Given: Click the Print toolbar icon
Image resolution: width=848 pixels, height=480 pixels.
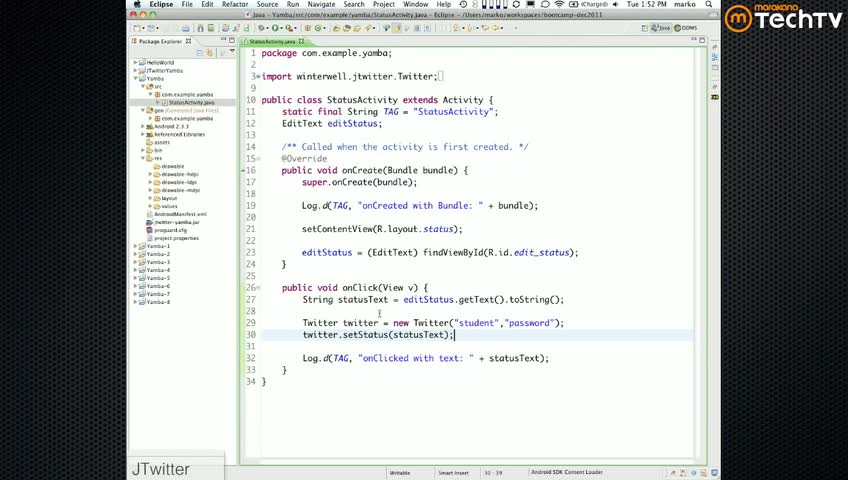Looking at the screenshot, I should [x=186, y=28].
